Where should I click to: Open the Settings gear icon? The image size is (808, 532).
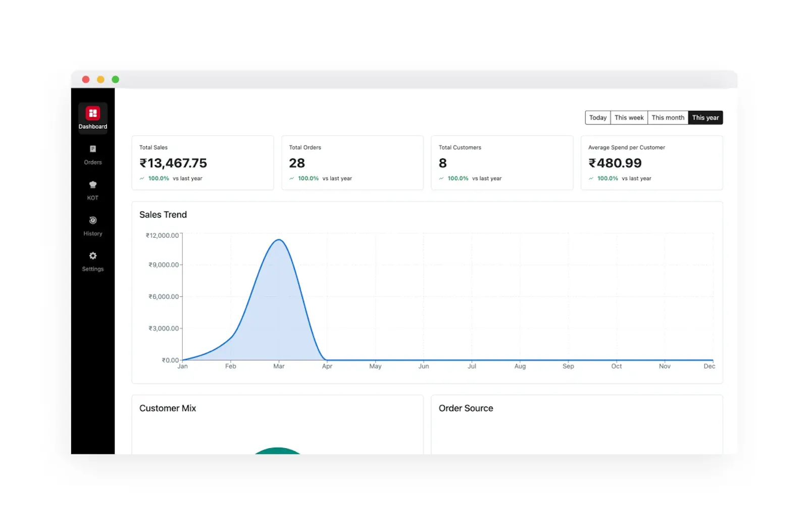pyautogui.click(x=93, y=256)
